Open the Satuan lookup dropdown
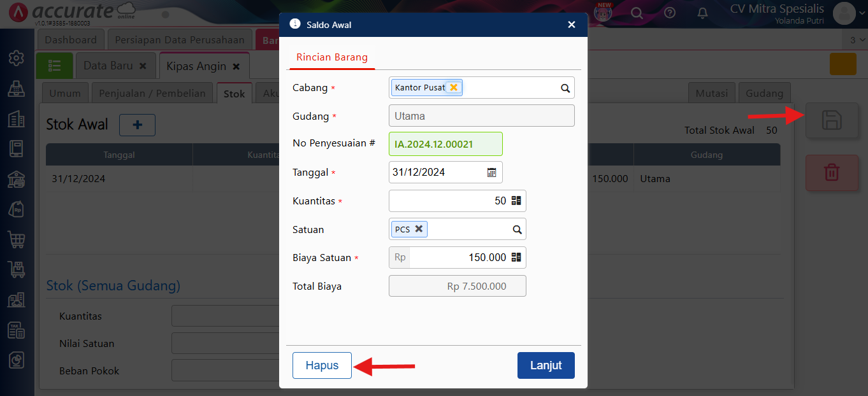 click(x=517, y=229)
